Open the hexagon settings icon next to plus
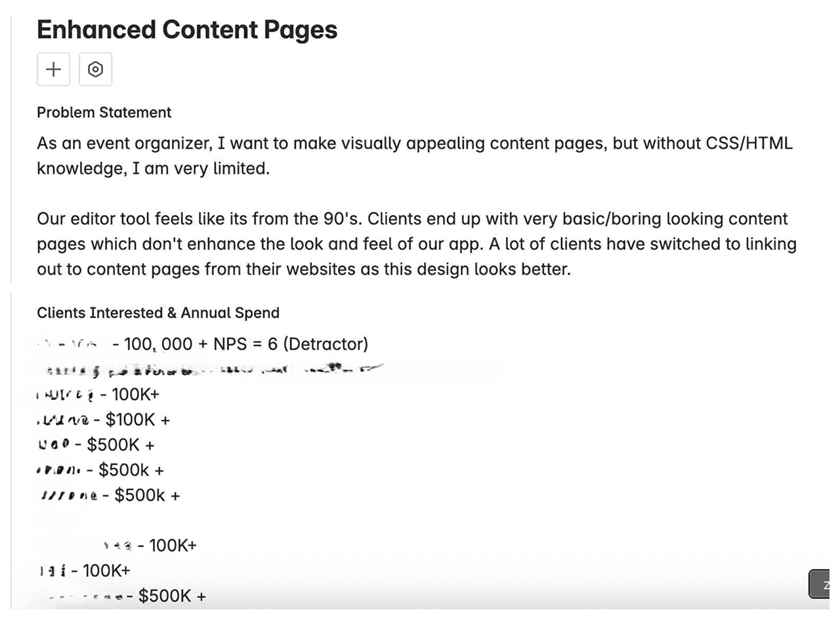The height and width of the screenshot is (625, 840). 96,69
